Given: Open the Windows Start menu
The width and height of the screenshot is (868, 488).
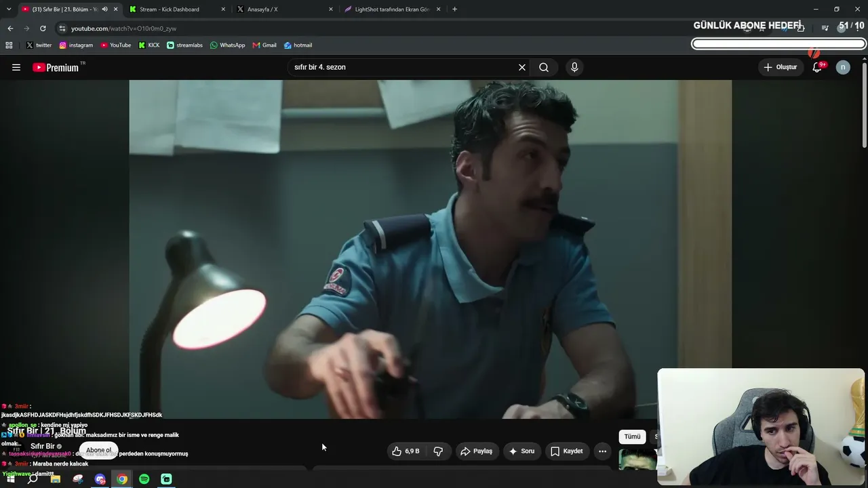Looking at the screenshot, I should point(10,479).
